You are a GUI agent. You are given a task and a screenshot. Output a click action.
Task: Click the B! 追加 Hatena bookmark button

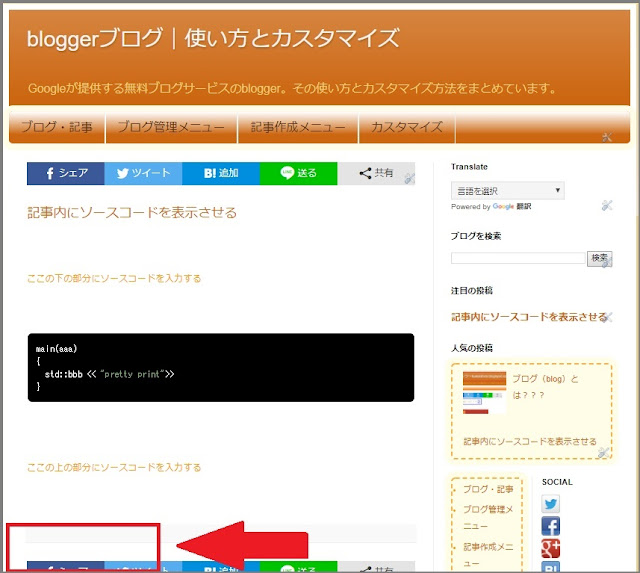221,173
